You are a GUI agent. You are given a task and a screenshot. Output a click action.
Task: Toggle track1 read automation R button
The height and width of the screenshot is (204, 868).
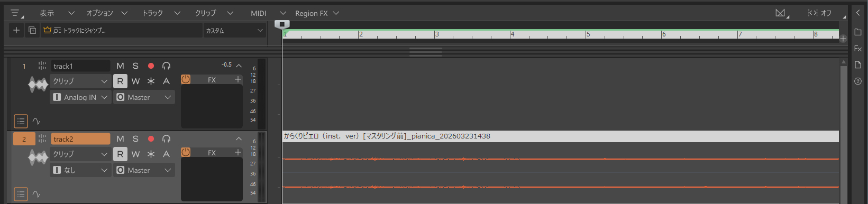click(120, 81)
